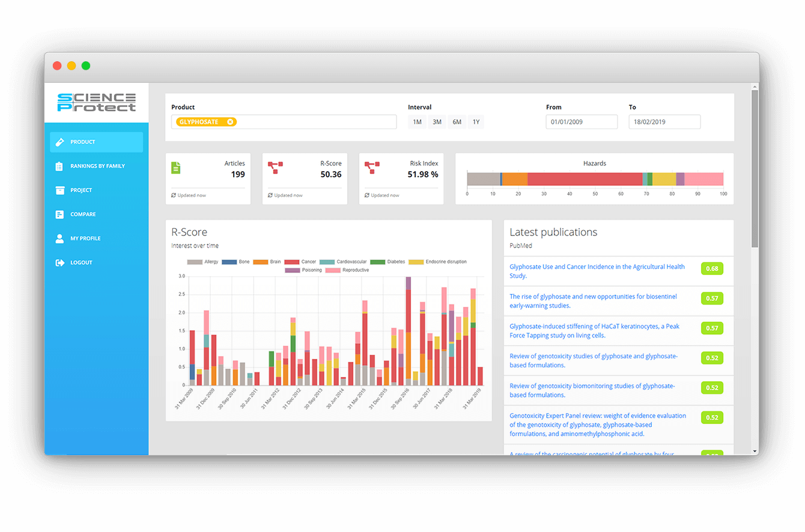Screen dimensions: 805x532
Task: Click the red Cancer segment in Hazards bar
Action: pyautogui.click(x=585, y=179)
